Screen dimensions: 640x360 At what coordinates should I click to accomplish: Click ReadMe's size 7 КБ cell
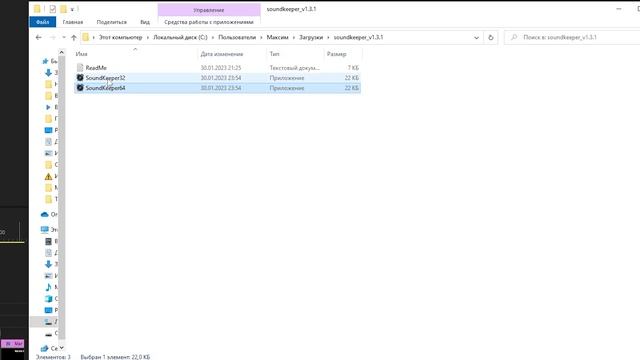353,68
